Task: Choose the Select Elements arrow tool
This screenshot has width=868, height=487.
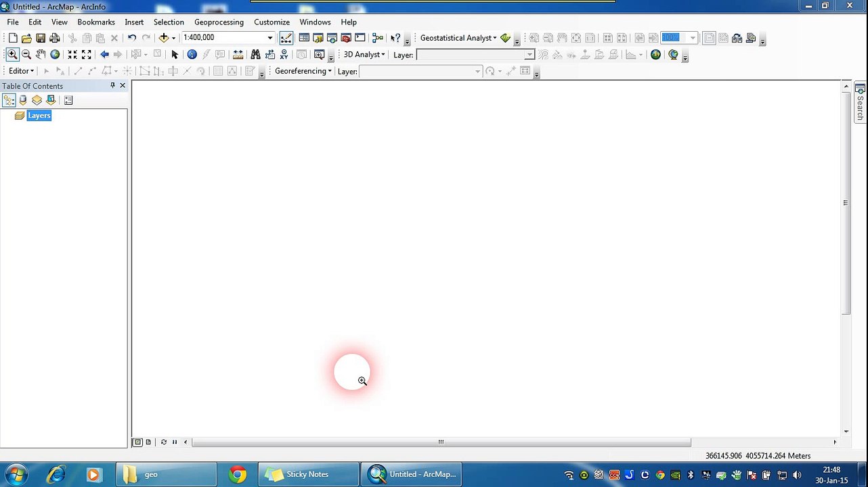Action: (x=175, y=55)
